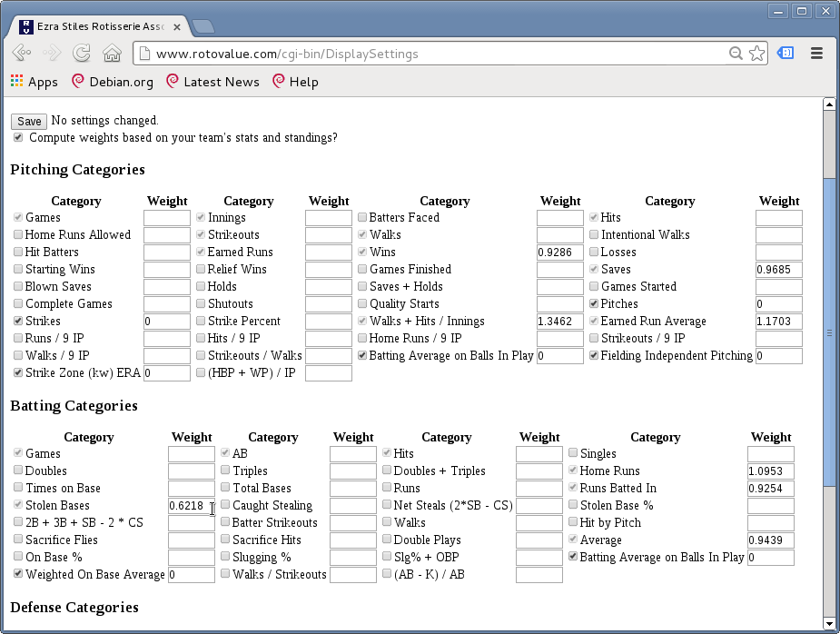This screenshot has width=840, height=634.
Task: Click the URL address bar
Action: tap(440, 54)
